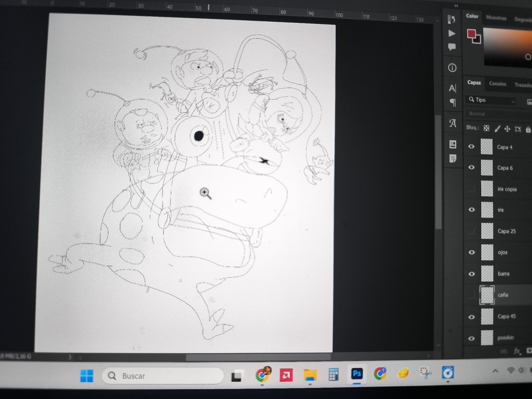The image size is (532, 399).
Task: Expand the collapsed panel dock arrows
Action: point(456,6)
